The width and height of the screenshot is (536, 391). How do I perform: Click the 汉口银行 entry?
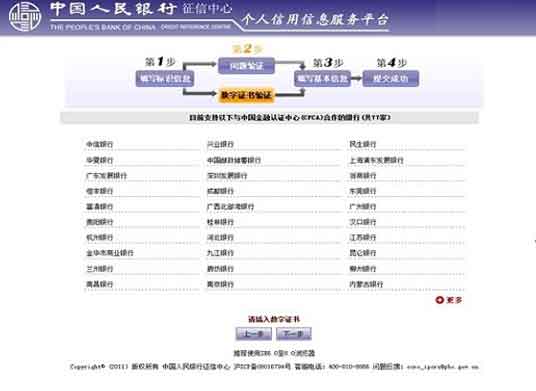coord(363,222)
